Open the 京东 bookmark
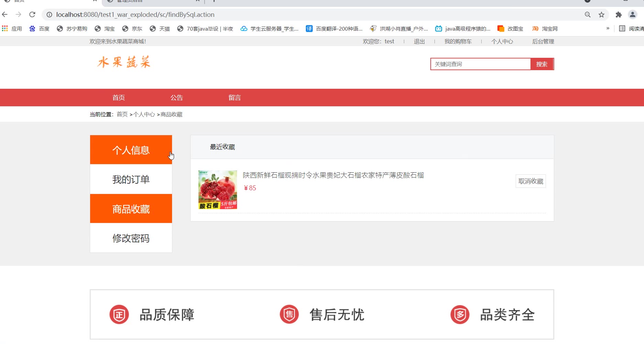The width and height of the screenshot is (644, 344). tap(132, 29)
